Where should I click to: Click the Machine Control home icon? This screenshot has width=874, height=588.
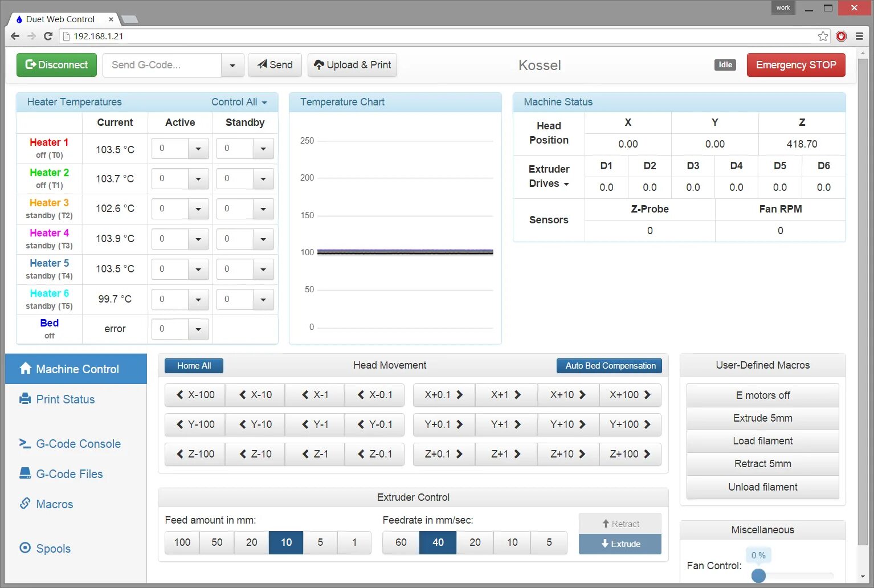pos(25,368)
